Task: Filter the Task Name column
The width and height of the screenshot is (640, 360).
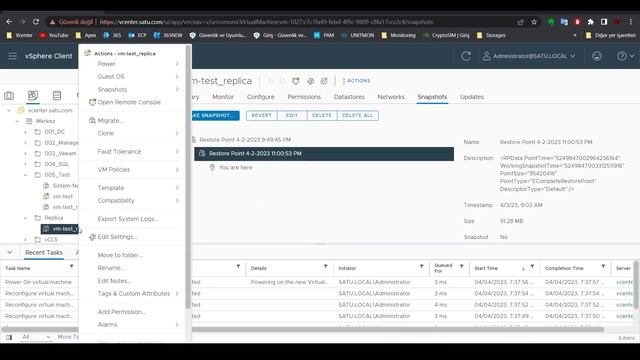Action: pyautogui.click(x=71, y=267)
